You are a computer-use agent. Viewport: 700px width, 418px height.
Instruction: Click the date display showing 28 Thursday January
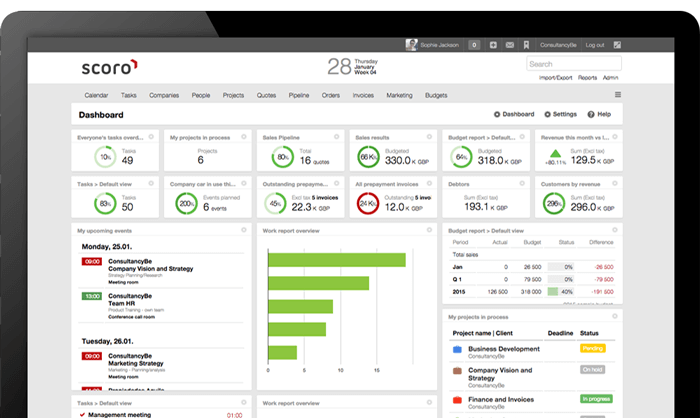tap(352, 67)
